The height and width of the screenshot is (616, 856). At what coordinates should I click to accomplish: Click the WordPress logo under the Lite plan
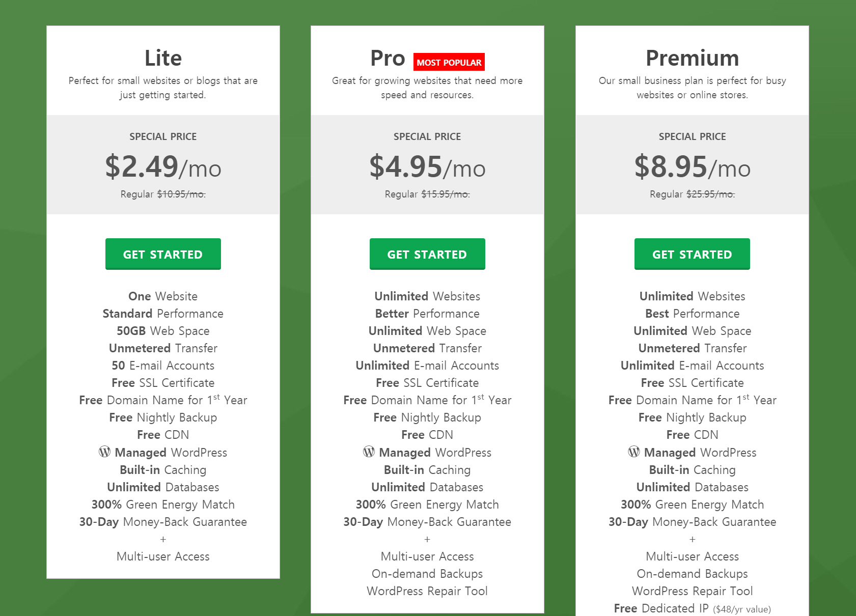point(104,452)
